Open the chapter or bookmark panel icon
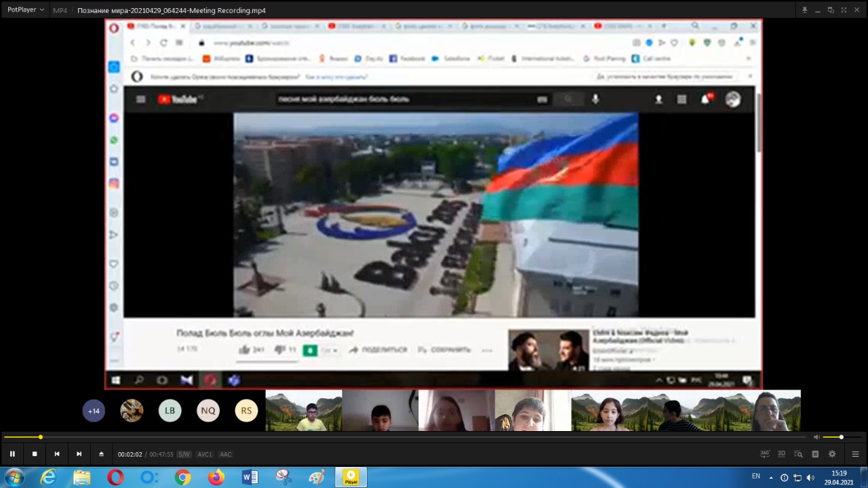Screen dimensions: 868x488 pos(815,454)
